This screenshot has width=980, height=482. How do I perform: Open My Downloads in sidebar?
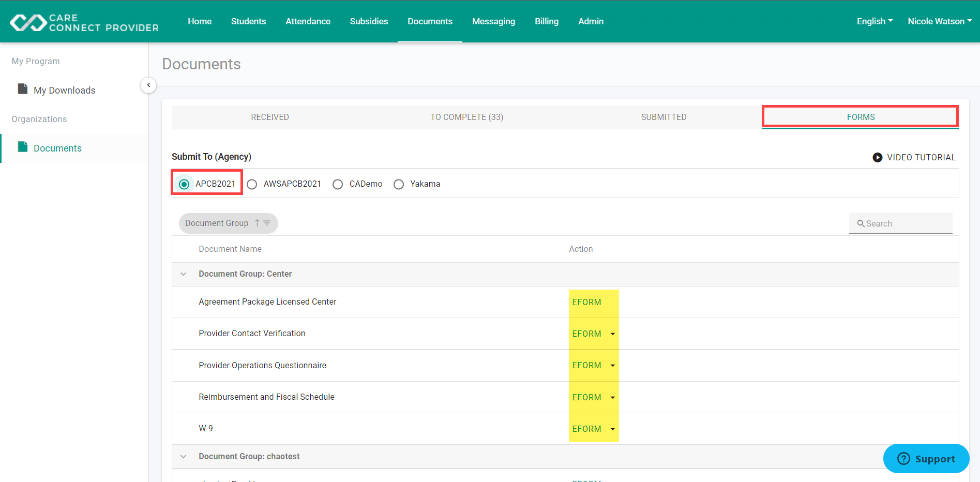click(65, 90)
